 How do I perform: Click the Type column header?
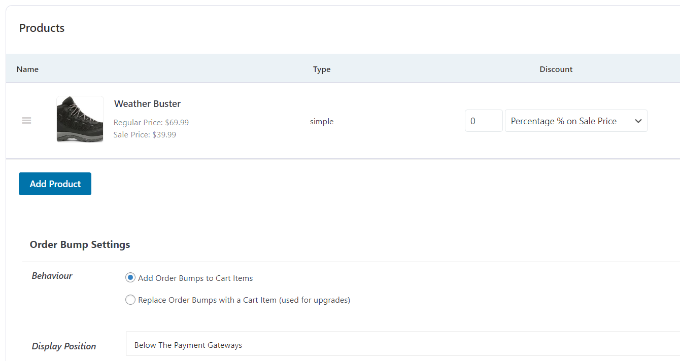point(322,69)
